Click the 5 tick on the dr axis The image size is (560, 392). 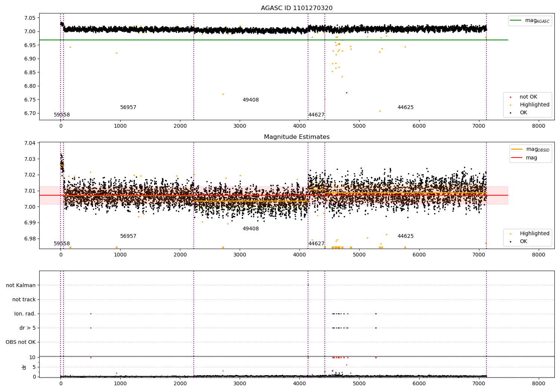34,367
